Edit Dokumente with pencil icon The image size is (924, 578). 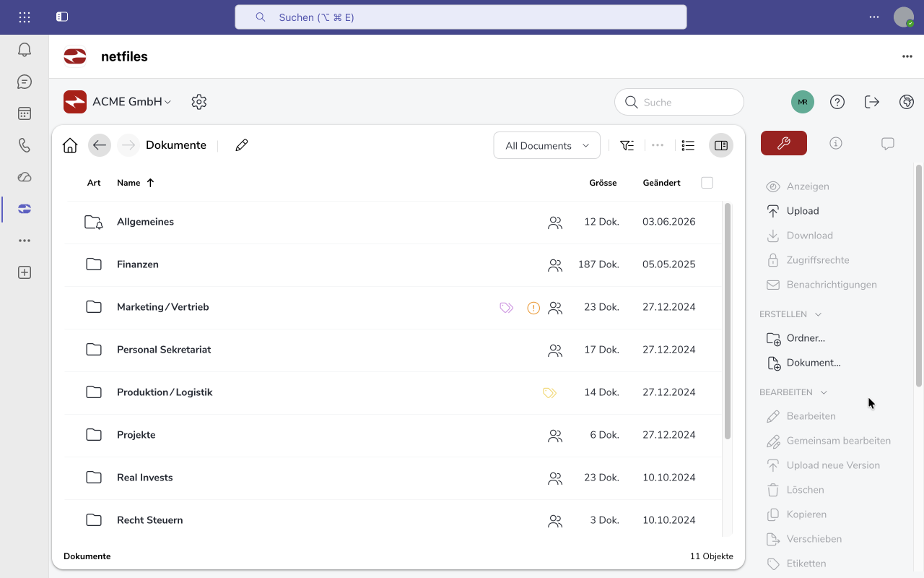click(x=242, y=145)
